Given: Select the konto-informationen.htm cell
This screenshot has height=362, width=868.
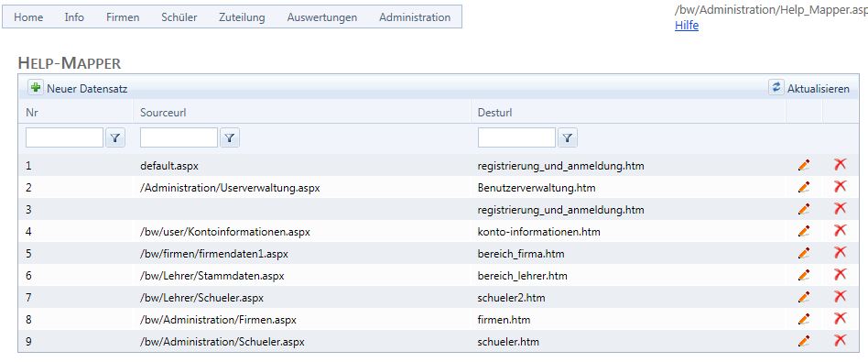Looking at the screenshot, I should 538,232.
